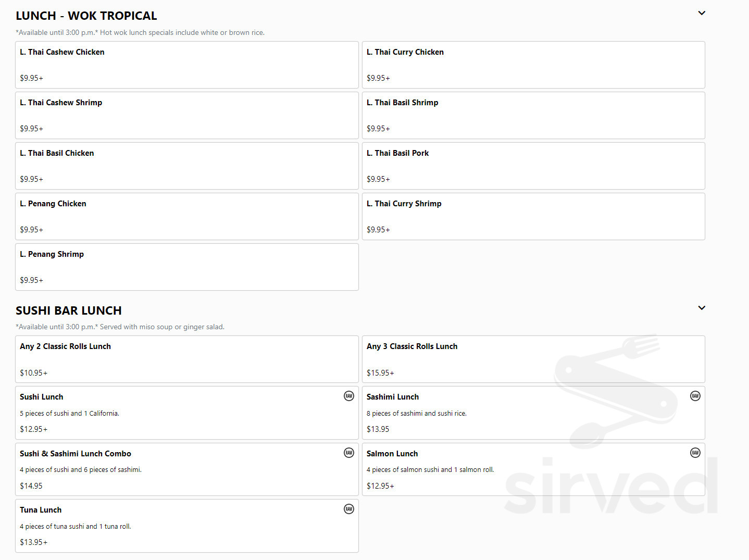Open the L. Thai Cashew Chicken item
Screen dimensions: 749x560
coord(186,65)
